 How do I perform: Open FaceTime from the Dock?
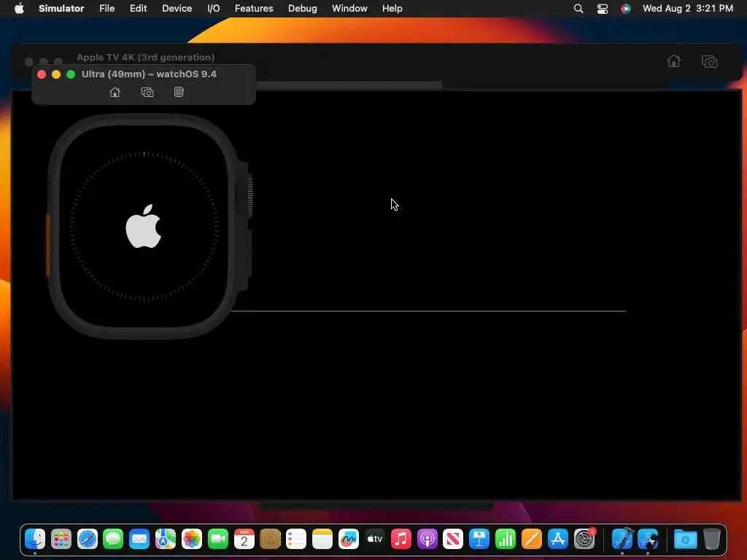click(x=217, y=539)
